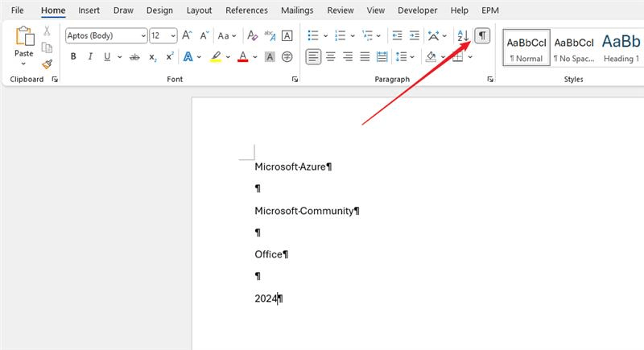Screen dimensions: 644x350
Task: Switch to the Design tab
Action: point(159,10)
